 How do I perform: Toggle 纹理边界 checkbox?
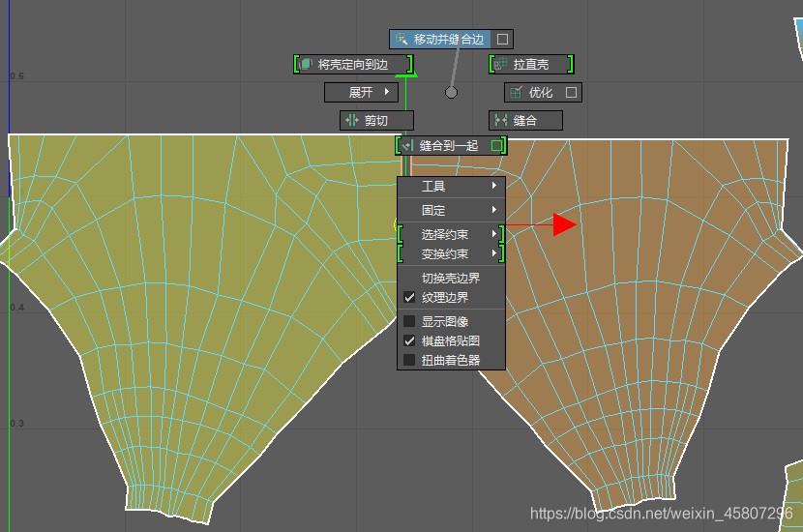click(x=409, y=297)
